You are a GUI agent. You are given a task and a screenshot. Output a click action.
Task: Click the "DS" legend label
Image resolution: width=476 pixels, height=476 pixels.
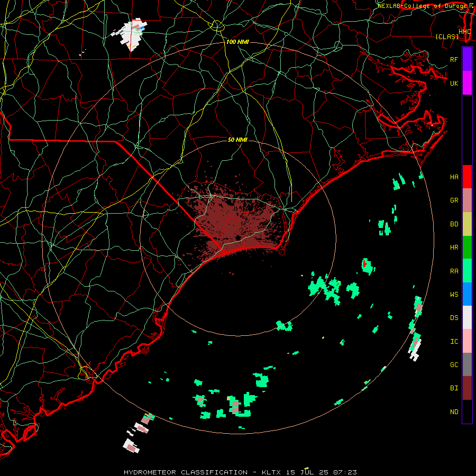pyautogui.click(x=454, y=318)
